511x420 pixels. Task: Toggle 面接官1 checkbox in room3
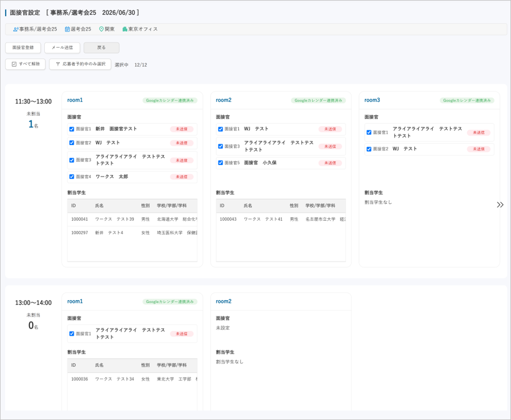(x=369, y=132)
